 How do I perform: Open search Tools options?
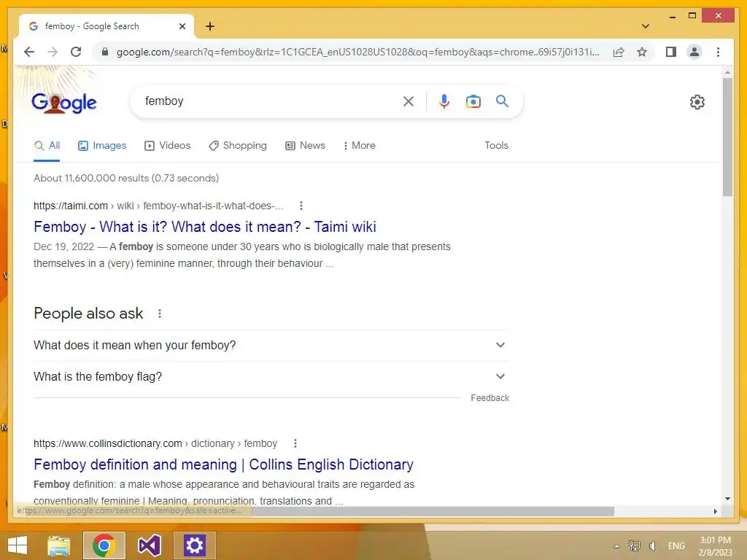pos(496,146)
